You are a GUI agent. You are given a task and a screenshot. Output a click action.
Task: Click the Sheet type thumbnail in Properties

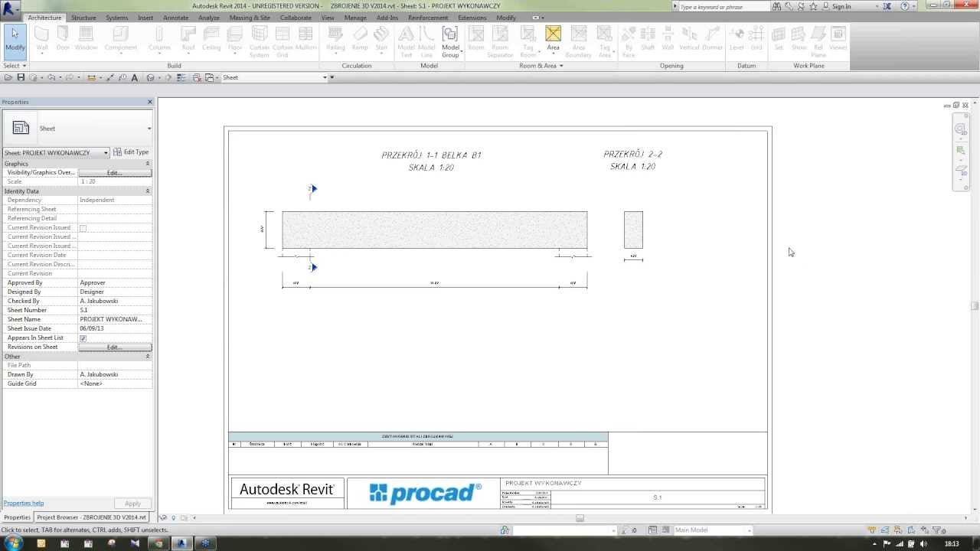[21, 129]
